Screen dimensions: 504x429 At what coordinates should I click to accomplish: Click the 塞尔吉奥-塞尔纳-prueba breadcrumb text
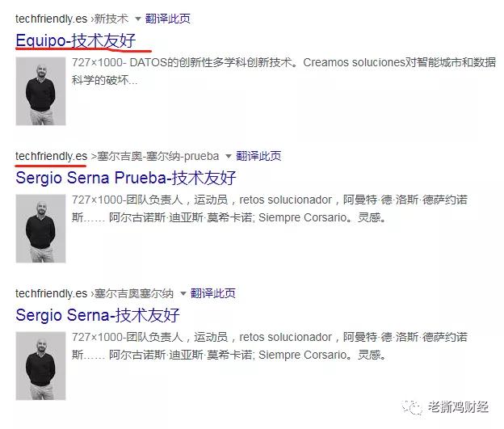click(157, 156)
